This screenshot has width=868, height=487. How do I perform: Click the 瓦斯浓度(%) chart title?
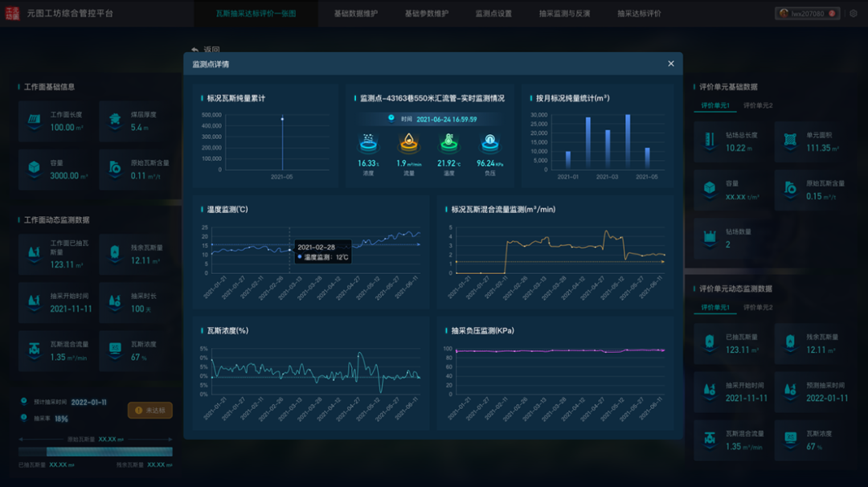(x=227, y=330)
